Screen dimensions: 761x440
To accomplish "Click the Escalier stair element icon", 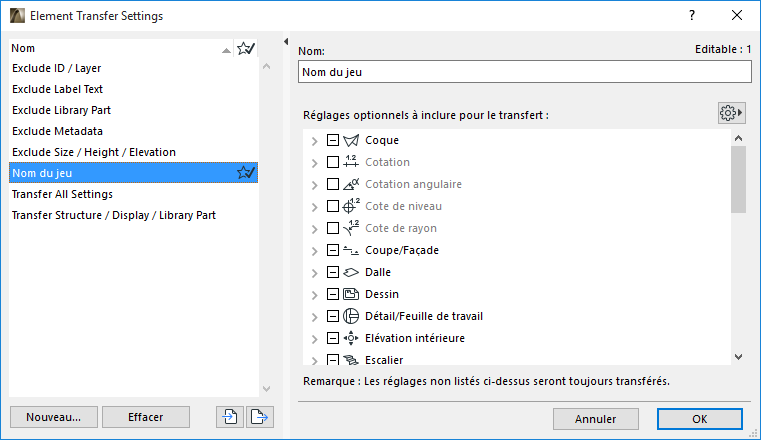I will click(351, 360).
